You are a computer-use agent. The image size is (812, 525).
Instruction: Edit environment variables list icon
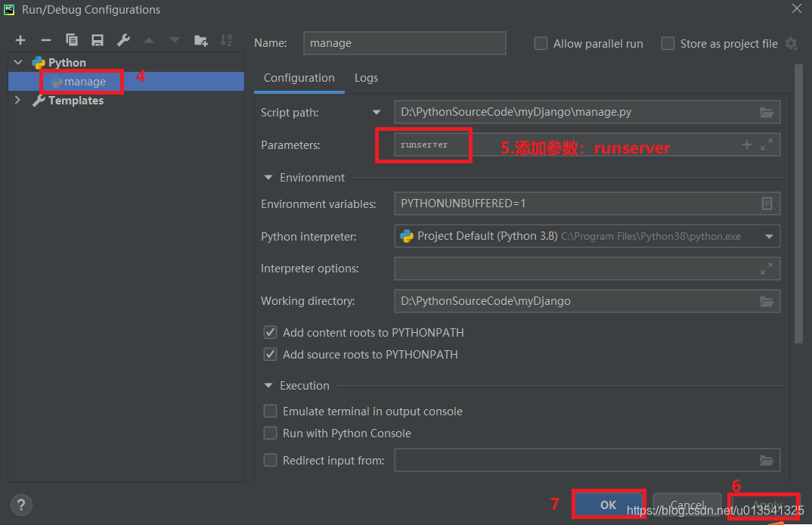pyautogui.click(x=767, y=203)
